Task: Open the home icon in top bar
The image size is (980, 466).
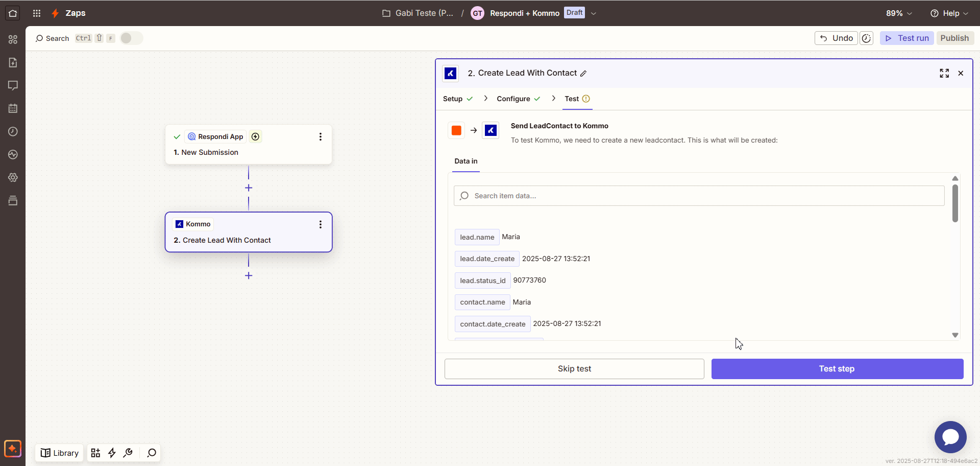Action: tap(13, 13)
